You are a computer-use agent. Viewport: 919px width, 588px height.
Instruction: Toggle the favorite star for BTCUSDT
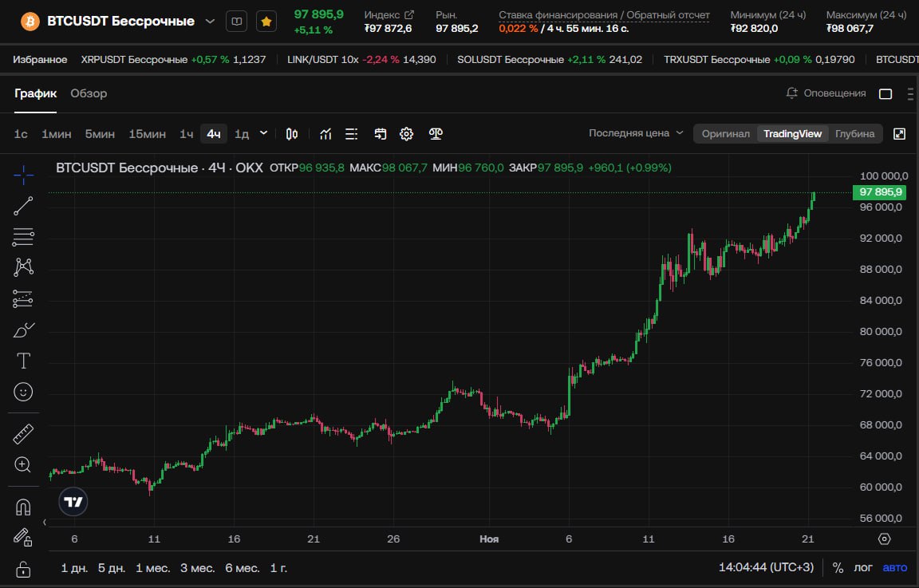(x=266, y=22)
